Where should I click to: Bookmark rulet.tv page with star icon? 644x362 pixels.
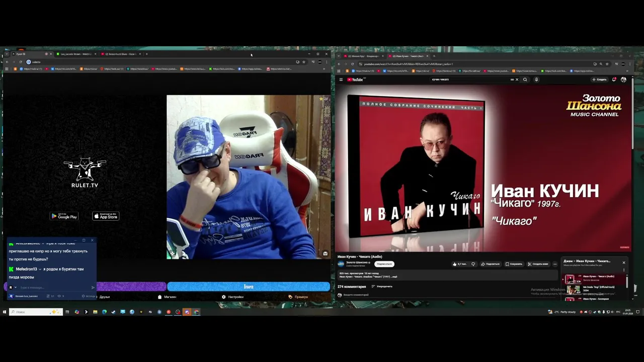(303, 62)
